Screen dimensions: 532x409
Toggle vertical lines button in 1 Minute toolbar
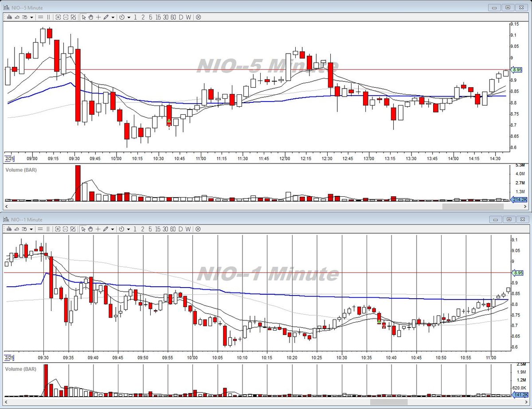[x=48, y=229]
